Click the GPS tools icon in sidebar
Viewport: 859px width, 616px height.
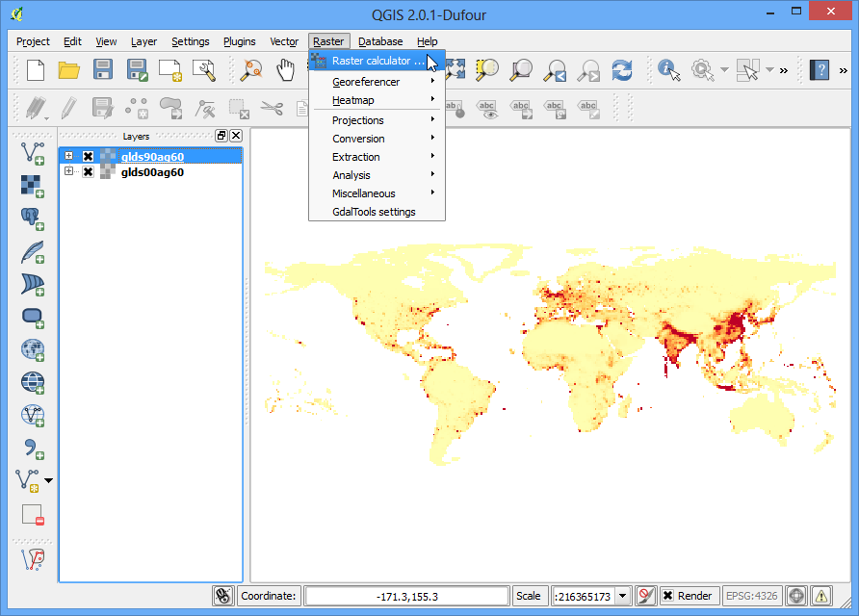(33, 559)
